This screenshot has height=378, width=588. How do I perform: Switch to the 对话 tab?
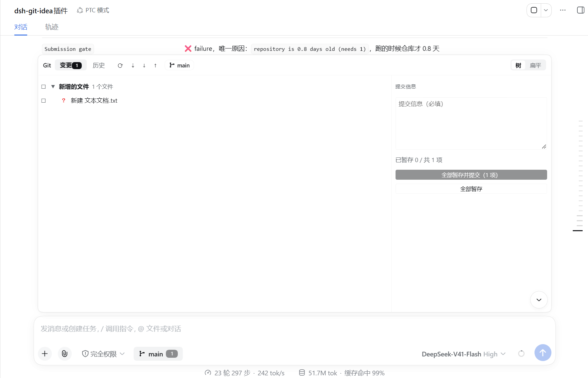click(21, 27)
